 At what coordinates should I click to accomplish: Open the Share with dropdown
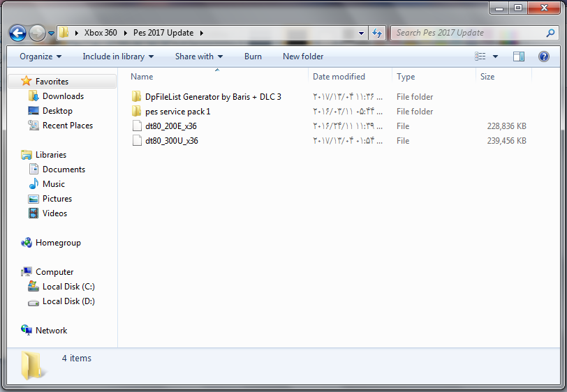pyautogui.click(x=199, y=56)
